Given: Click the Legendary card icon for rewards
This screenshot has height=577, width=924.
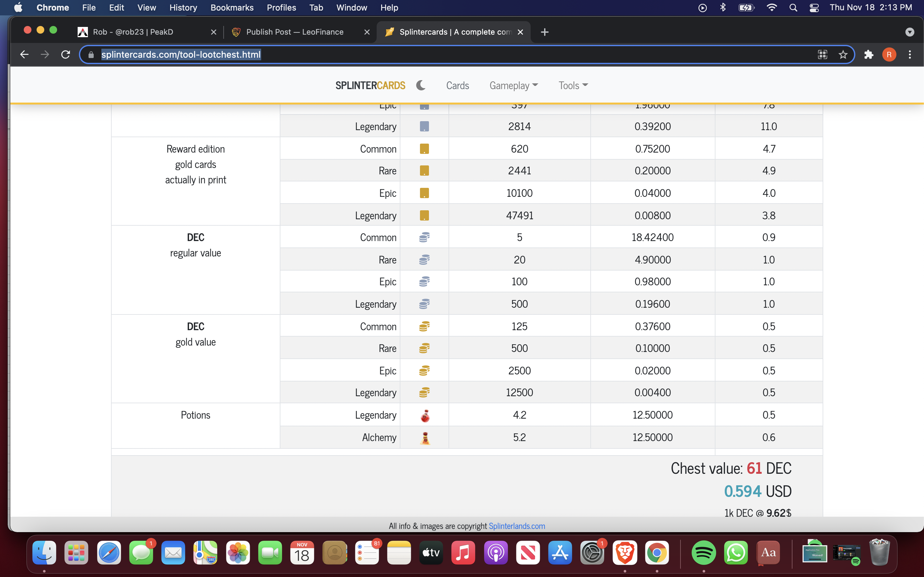Looking at the screenshot, I should click(424, 215).
